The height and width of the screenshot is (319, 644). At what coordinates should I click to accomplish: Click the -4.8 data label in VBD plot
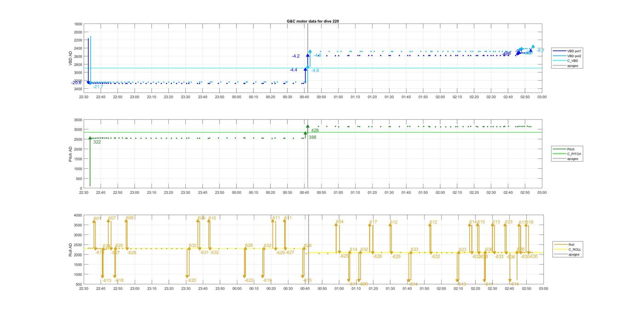coord(315,71)
